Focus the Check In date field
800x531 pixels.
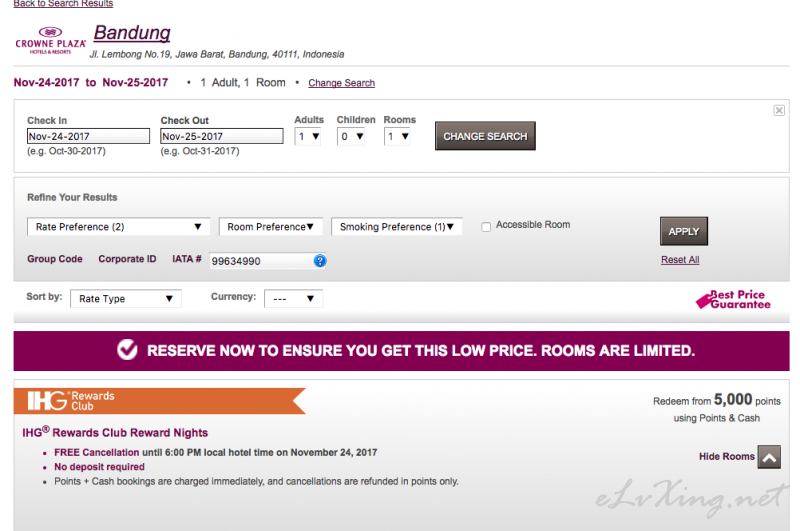pos(88,136)
